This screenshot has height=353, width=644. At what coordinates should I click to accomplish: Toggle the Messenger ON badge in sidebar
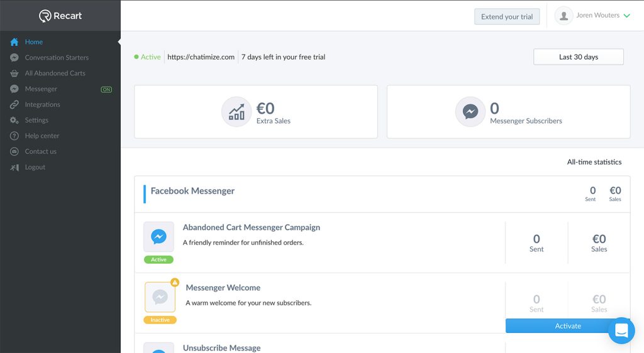tap(106, 89)
